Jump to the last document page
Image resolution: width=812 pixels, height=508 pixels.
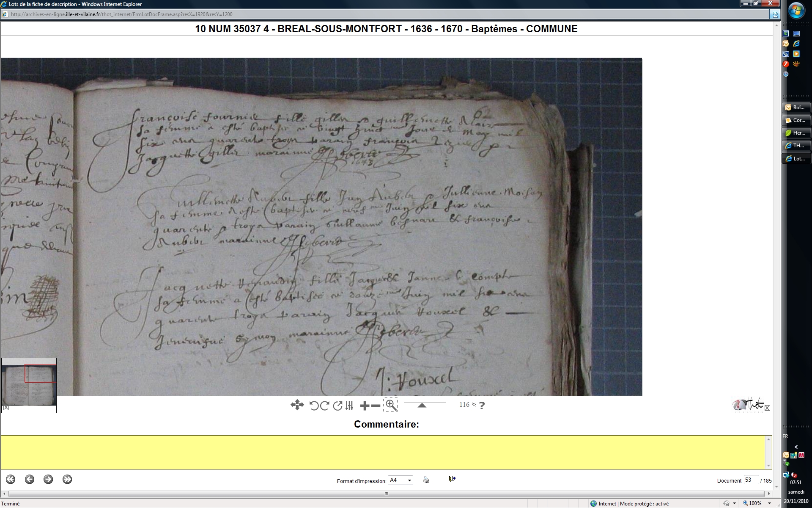pyautogui.click(x=67, y=479)
